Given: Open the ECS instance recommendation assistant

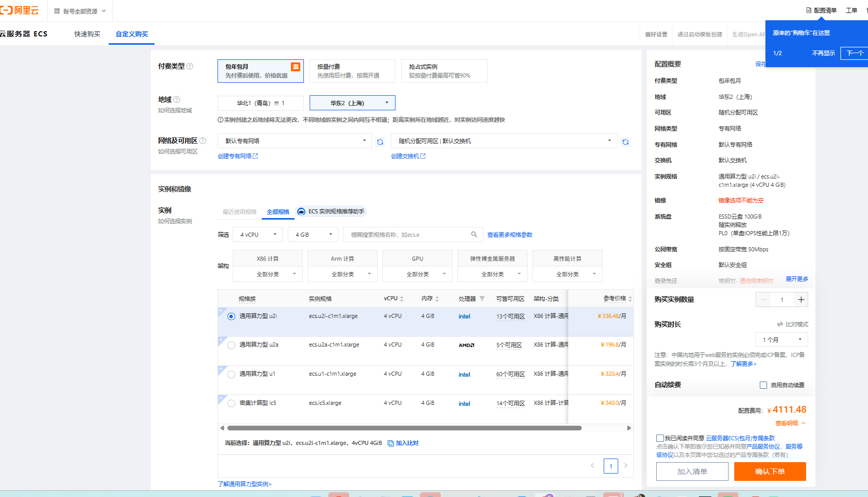Looking at the screenshot, I should click(x=331, y=212).
